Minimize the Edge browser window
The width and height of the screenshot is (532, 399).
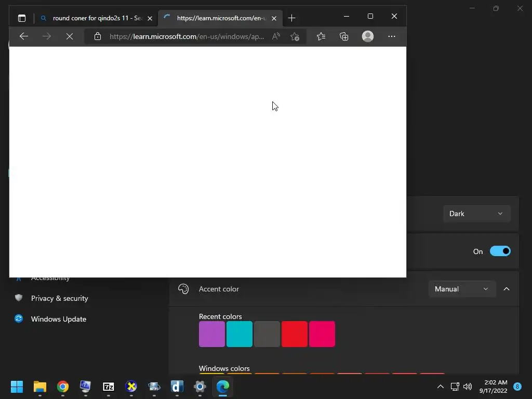[347, 16]
